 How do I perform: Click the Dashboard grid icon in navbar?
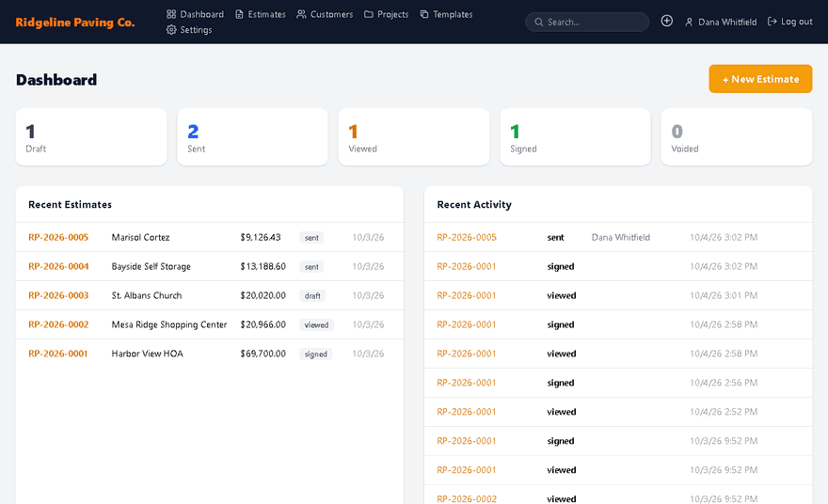point(171,14)
